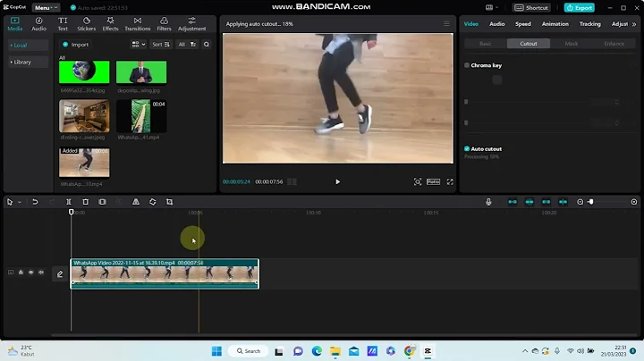Delete the selected clip
The image size is (644, 361).
click(x=86, y=202)
